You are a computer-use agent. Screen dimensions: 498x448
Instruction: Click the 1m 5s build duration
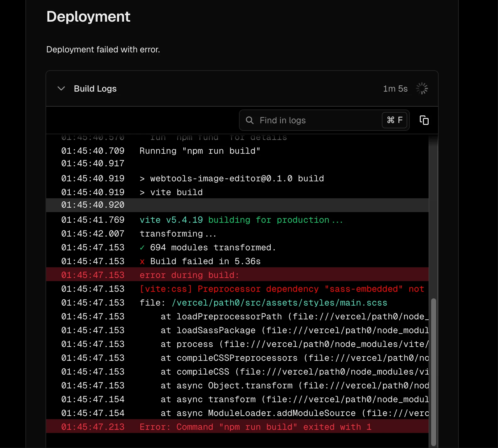coord(395,89)
